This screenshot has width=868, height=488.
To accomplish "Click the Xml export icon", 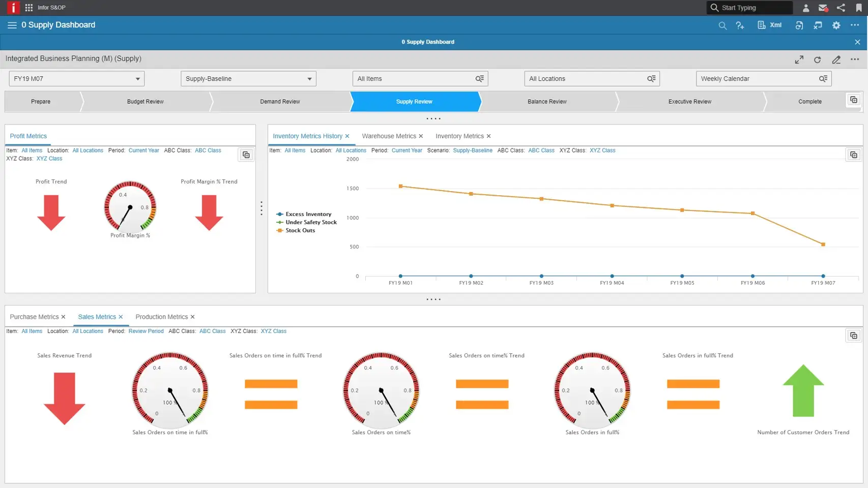I will click(769, 25).
